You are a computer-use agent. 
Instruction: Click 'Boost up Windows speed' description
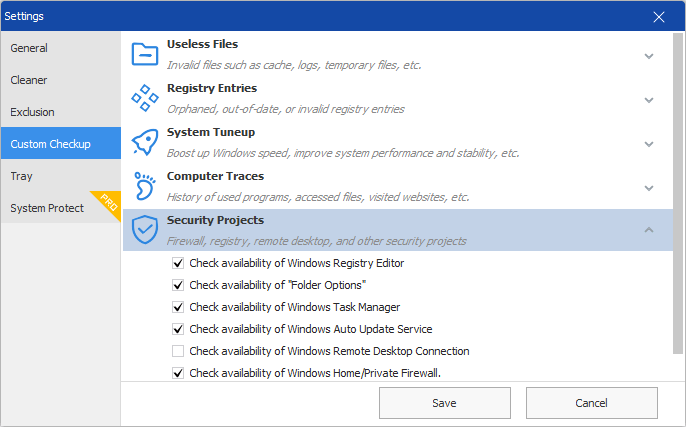[343, 153]
